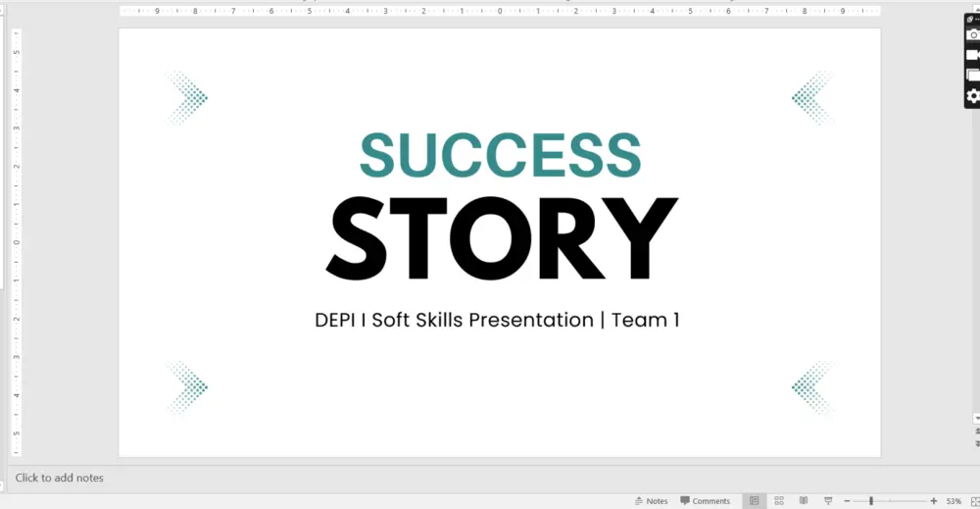Screen dimensions: 980x509
Task: Click the video record icon in overlay
Action: pyautogui.click(x=973, y=55)
